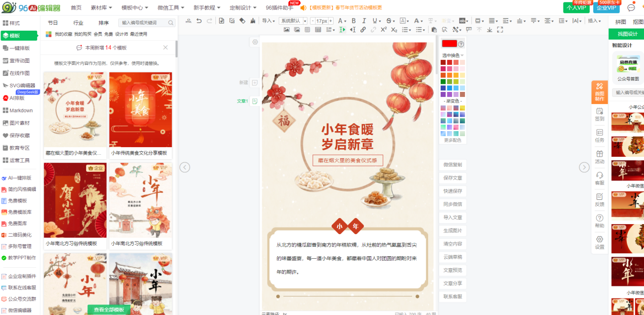Expand the 导入 import dropdown
The height and width of the screenshot is (315, 644).
(x=268, y=21)
